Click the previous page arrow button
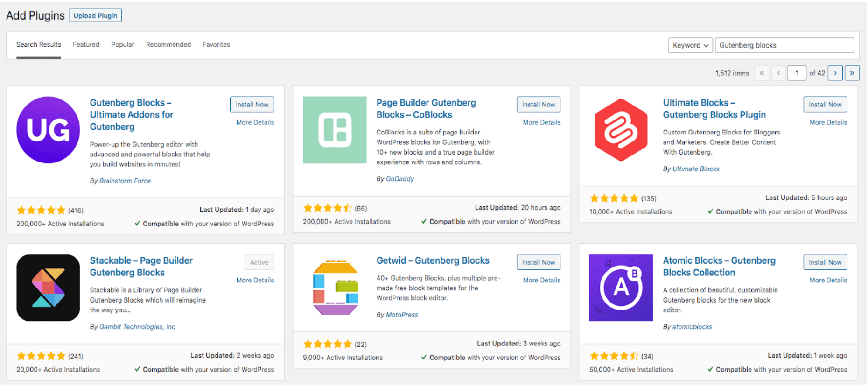Viewport: 868px width, 387px height. click(x=778, y=73)
